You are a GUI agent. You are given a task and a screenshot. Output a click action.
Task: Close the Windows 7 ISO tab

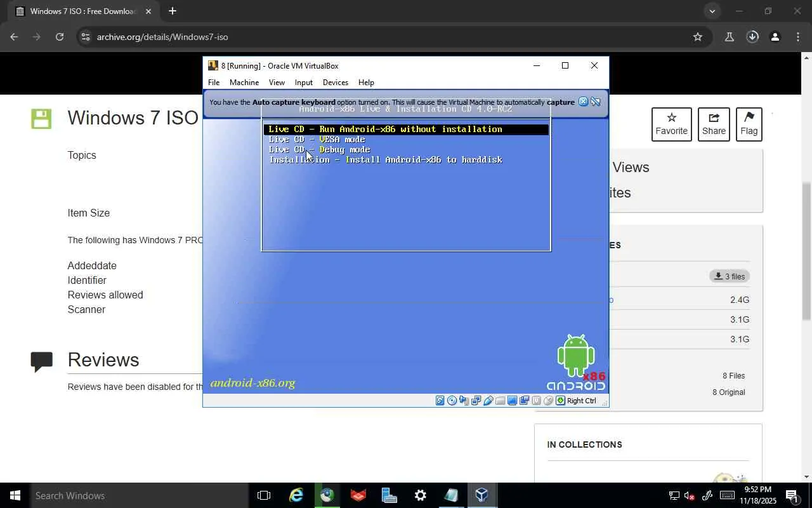(x=148, y=11)
